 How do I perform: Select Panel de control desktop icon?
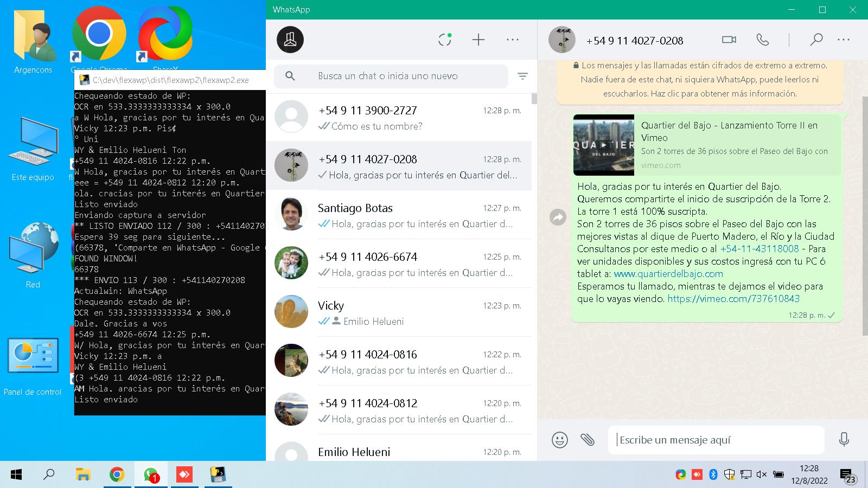[x=33, y=366]
